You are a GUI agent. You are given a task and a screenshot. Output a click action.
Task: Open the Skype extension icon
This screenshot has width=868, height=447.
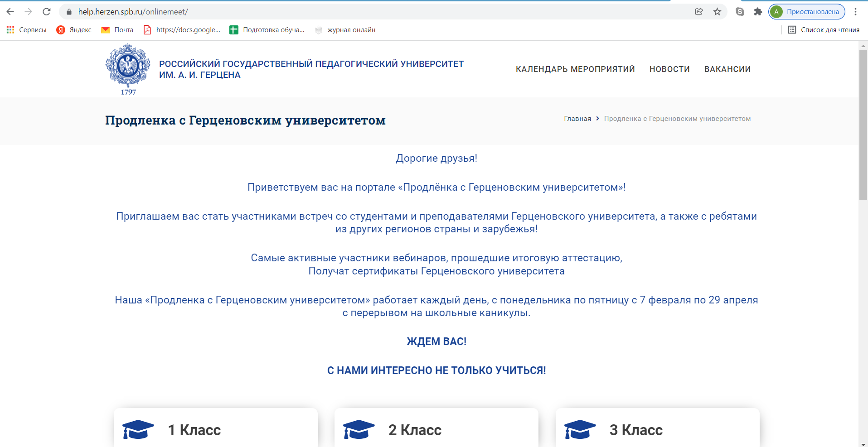click(740, 12)
